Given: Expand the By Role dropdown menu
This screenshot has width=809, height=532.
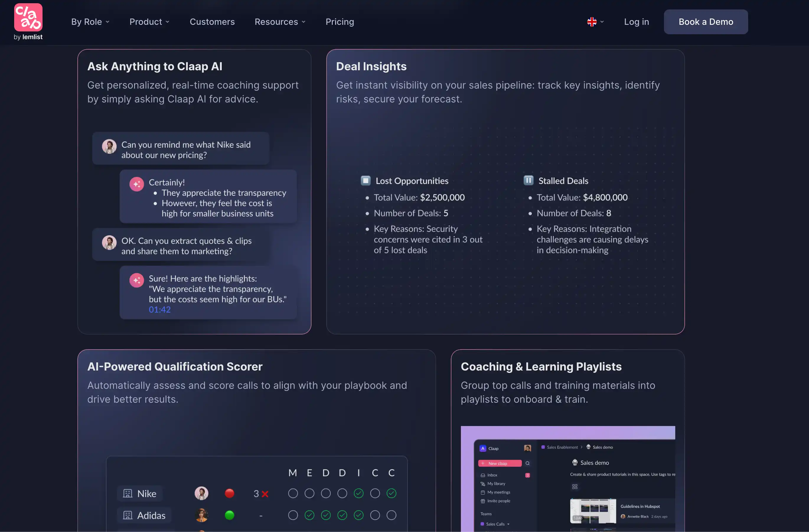Looking at the screenshot, I should [x=90, y=22].
